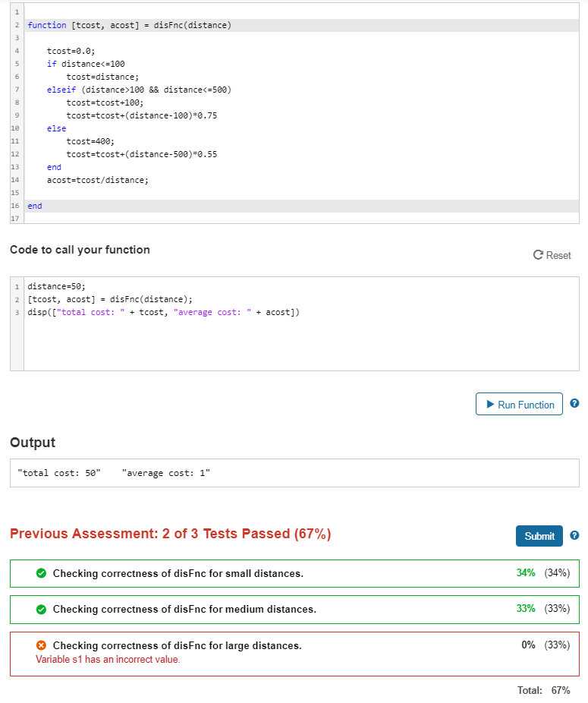Click the line 'tcost=0.0;'
The width and height of the screenshot is (588, 703).
coord(71,51)
